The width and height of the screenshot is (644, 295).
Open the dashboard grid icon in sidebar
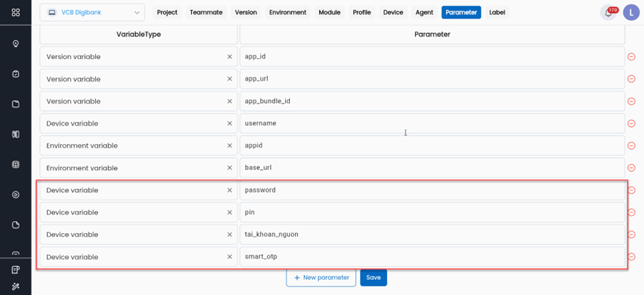pyautogui.click(x=16, y=12)
